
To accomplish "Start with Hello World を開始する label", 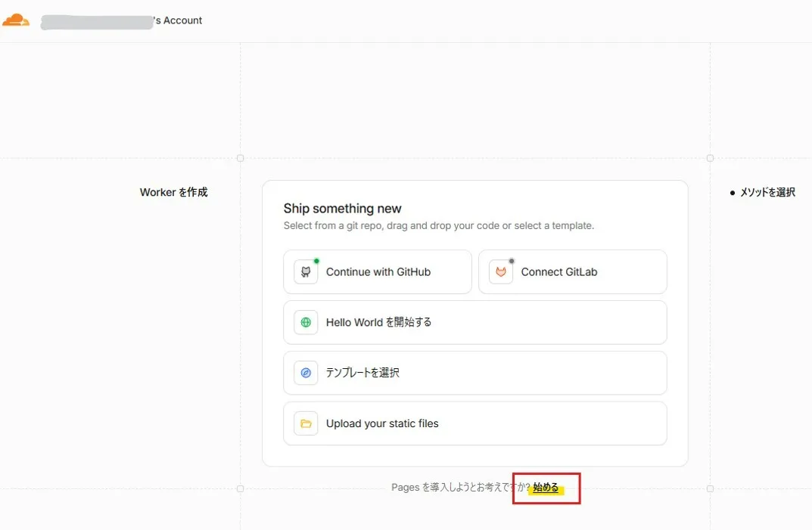I will [x=378, y=322].
